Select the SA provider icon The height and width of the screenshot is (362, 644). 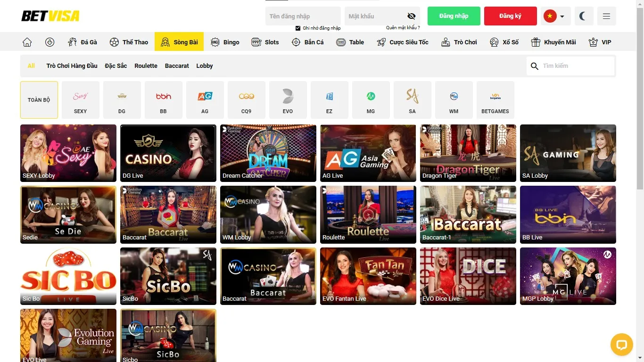click(413, 100)
